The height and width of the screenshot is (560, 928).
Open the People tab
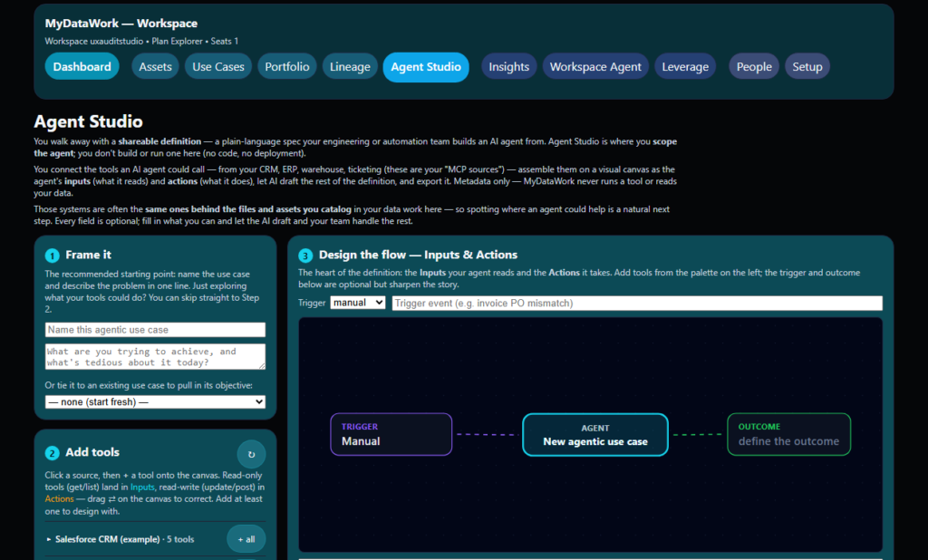pos(754,67)
